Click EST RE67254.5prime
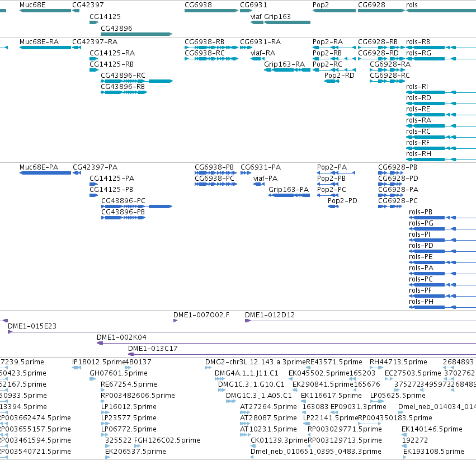 click(x=129, y=384)
